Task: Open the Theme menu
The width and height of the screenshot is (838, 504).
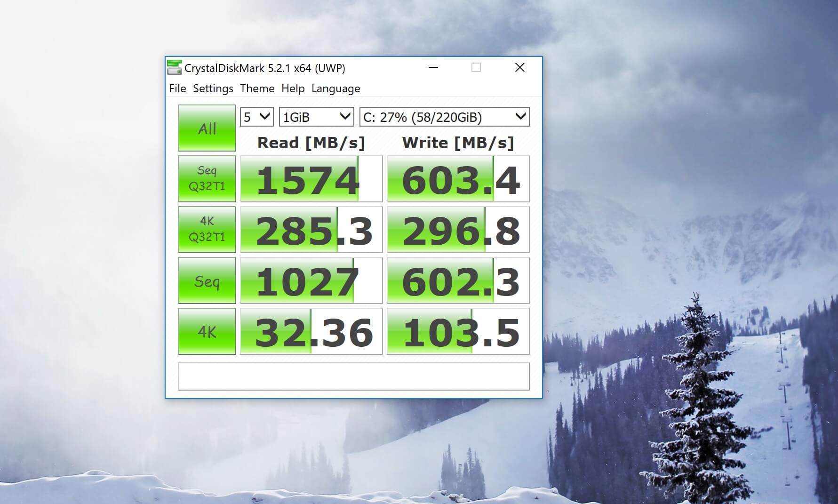Action: tap(257, 88)
